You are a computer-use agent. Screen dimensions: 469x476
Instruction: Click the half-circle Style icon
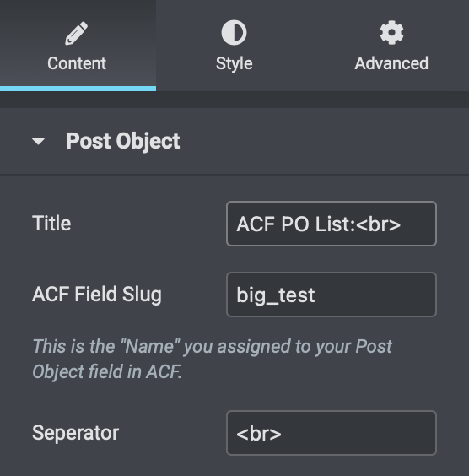(x=234, y=33)
